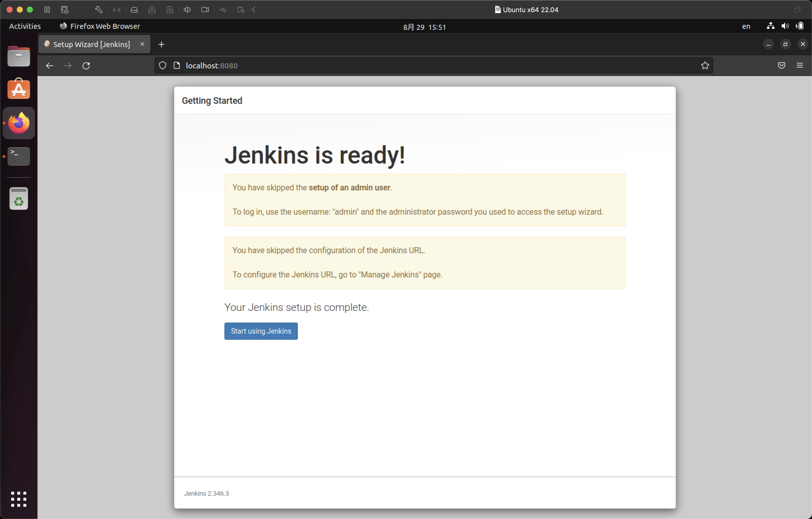Open the Firefox Web Browser app menu
This screenshot has width=812, height=519.
(100, 26)
